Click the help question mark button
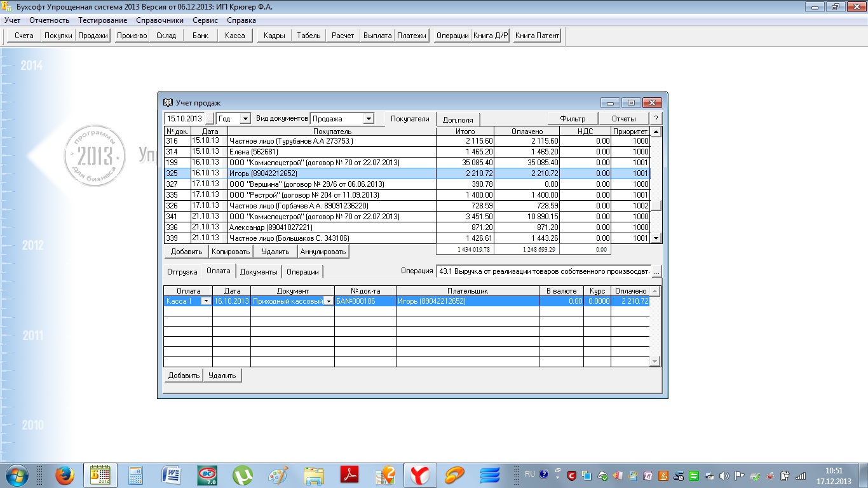The width and height of the screenshot is (868, 488). (656, 119)
